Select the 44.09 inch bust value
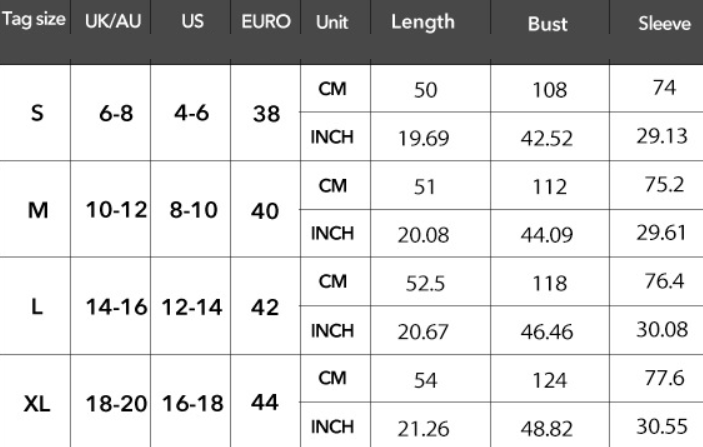The height and width of the screenshot is (447, 703). [547, 235]
